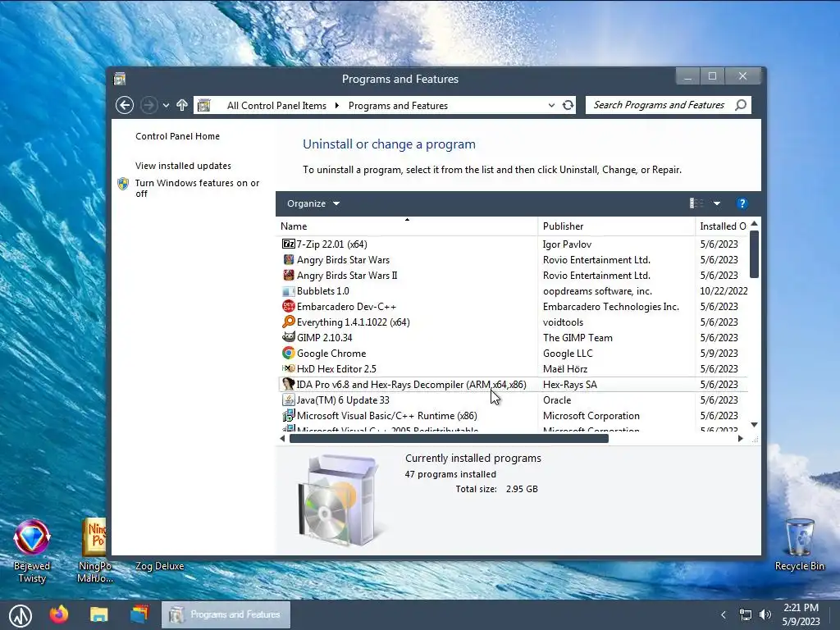The width and height of the screenshot is (840, 630).
Task: Click the Java(TM) 6 Update 33 icon
Action: (x=288, y=399)
